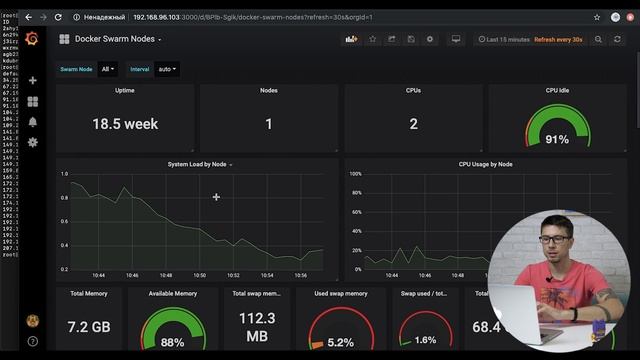Open the Configuration gear in sidebar
This screenshot has width=640, height=360.
coord(33,142)
